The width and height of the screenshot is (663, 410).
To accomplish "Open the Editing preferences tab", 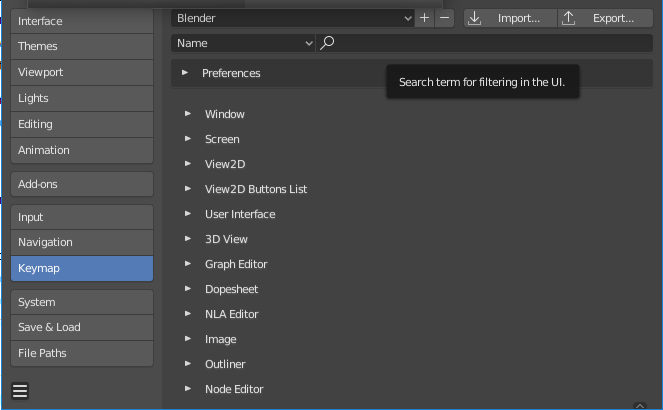I will coord(82,124).
